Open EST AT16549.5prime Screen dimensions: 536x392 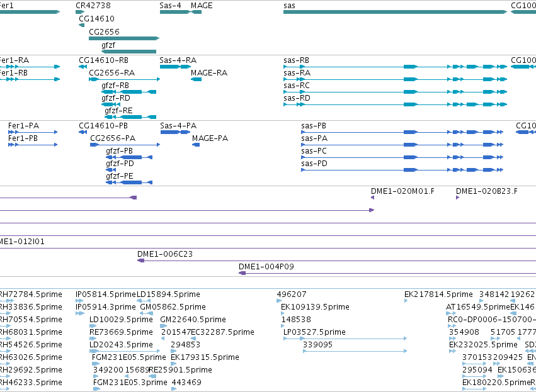(x=451, y=313)
